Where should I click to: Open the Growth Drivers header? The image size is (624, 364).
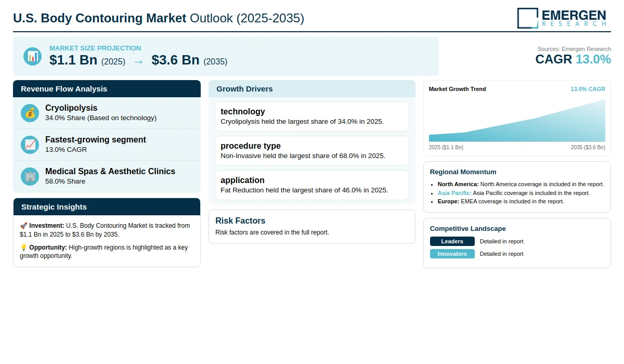point(312,88)
